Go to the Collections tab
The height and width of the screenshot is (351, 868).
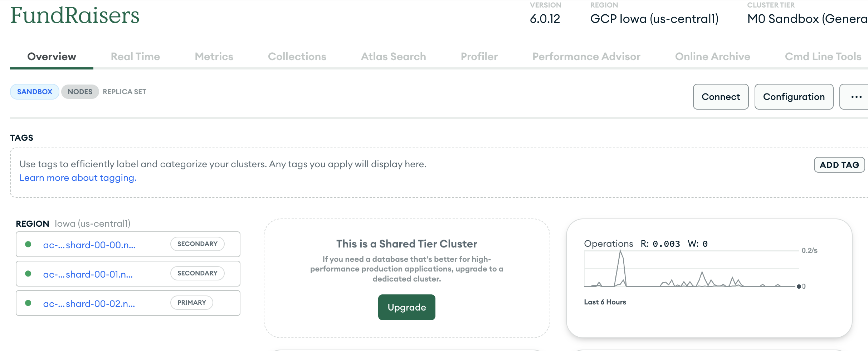(x=297, y=57)
